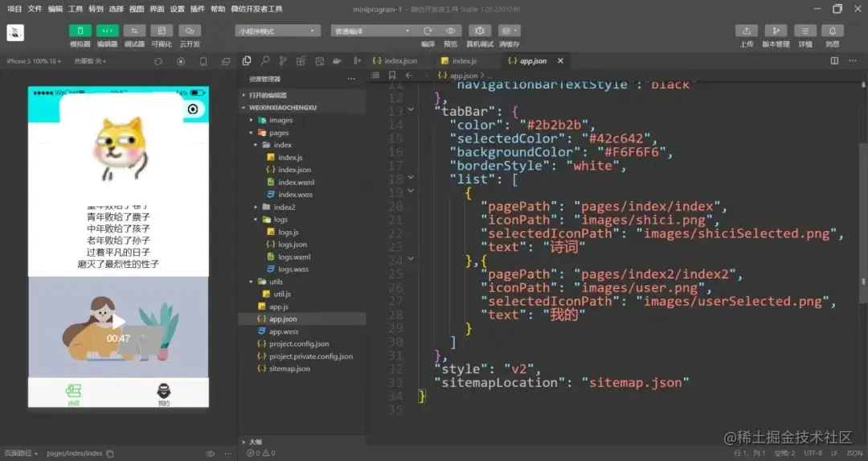This screenshot has width=868, height=461.
Task: Close the app.json tab
Action: click(x=560, y=61)
